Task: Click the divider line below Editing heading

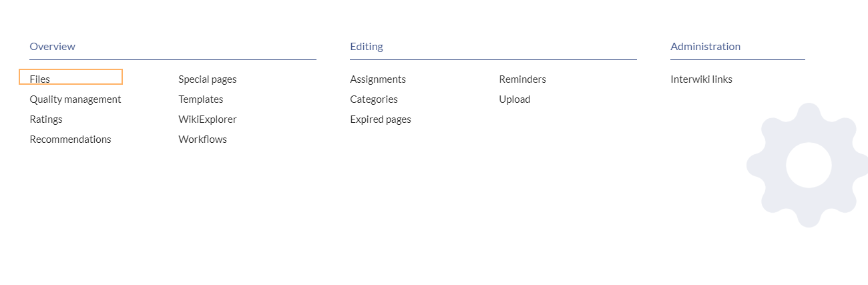Action: point(493,59)
